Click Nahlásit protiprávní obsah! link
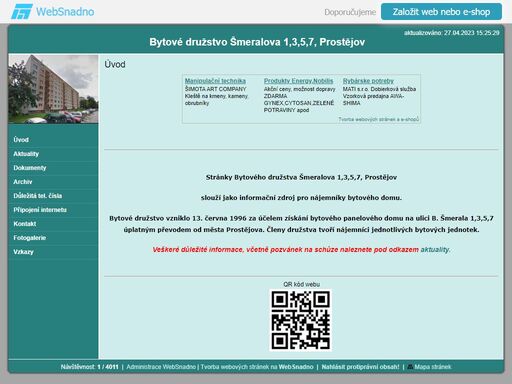The width and height of the screenshot is (512, 384). click(x=360, y=367)
